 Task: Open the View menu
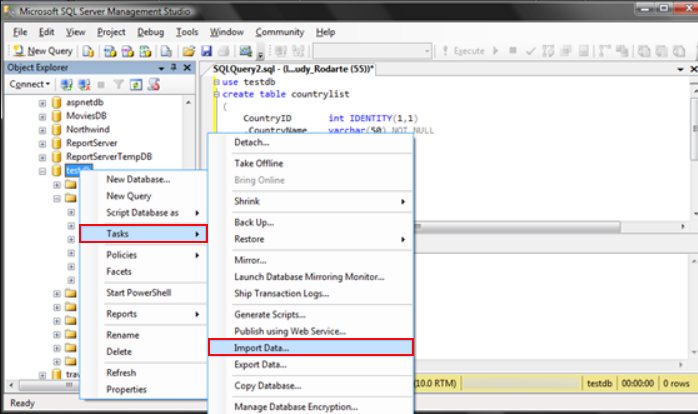(x=75, y=32)
